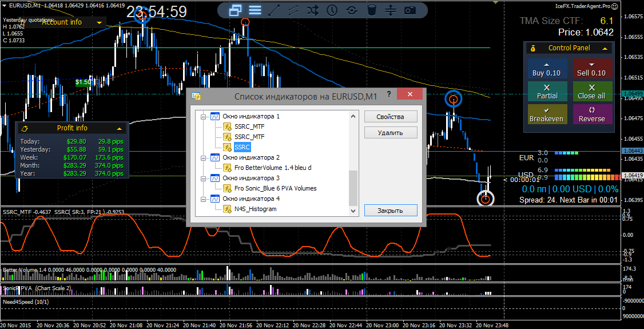
Task: Click window icon of Окно индикатора 3
Action: click(215, 178)
